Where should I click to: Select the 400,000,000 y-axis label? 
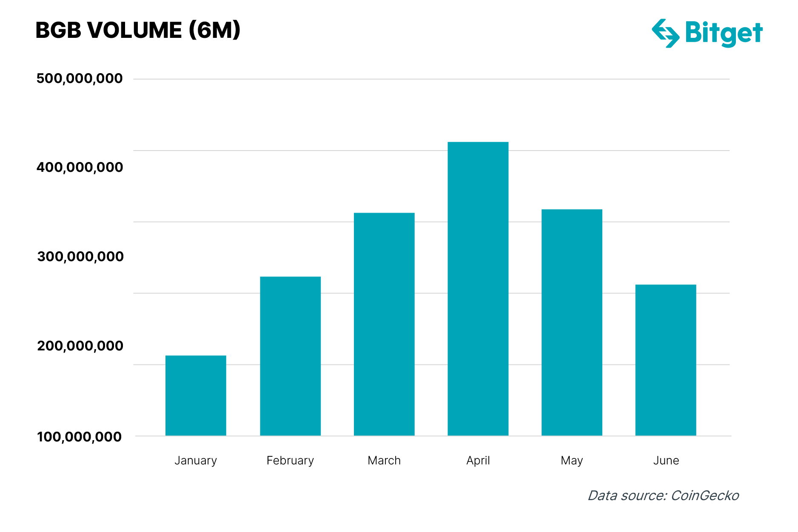pyautogui.click(x=80, y=168)
